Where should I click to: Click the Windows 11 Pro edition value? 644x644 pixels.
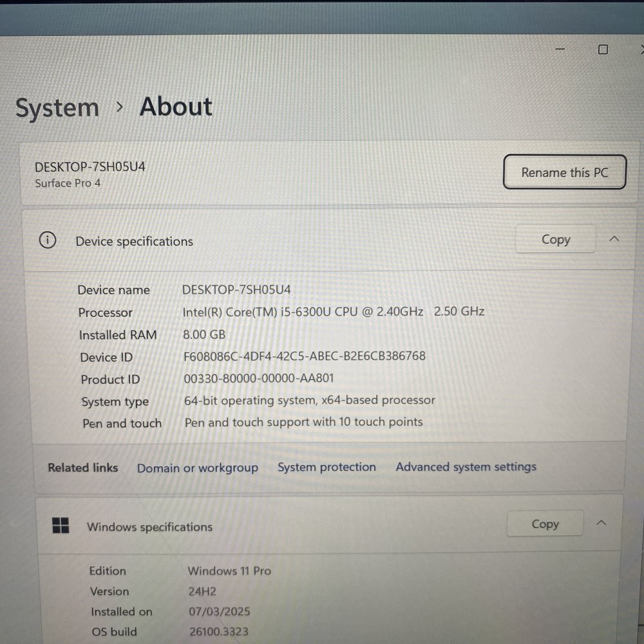(x=229, y=571)
